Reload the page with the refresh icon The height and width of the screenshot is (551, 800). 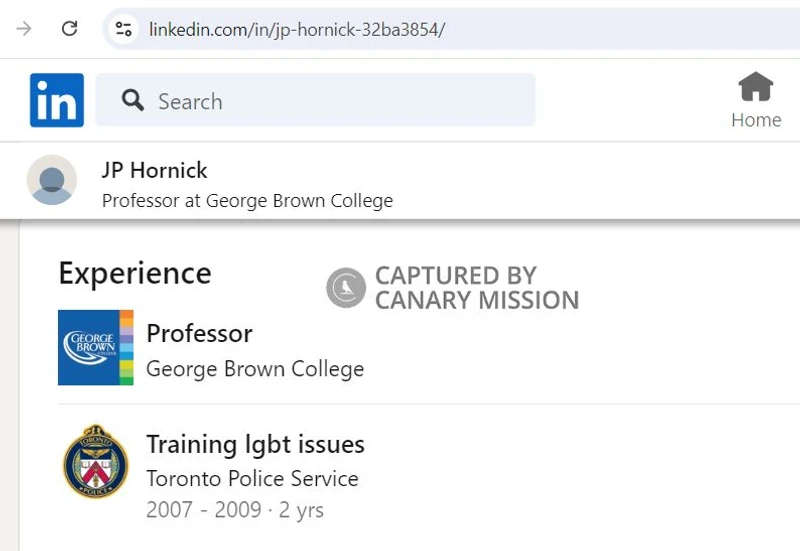pos(69,29)
